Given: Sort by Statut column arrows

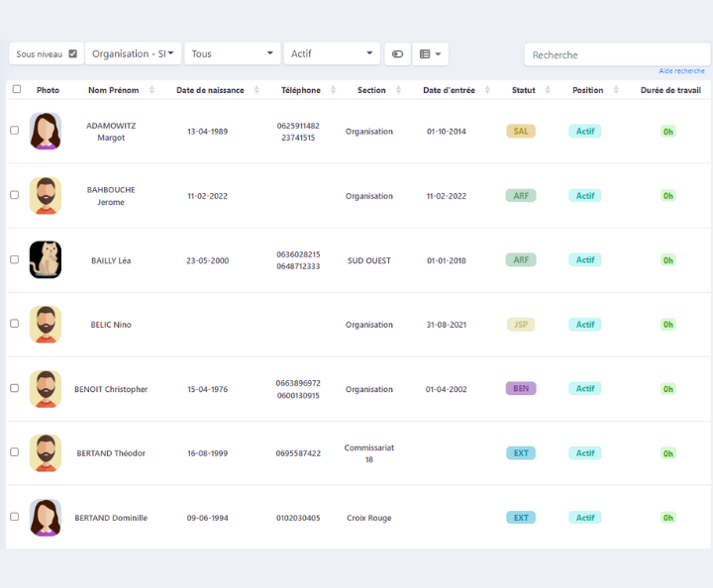Looking at the screenshot, I should (x=548, y=90).
